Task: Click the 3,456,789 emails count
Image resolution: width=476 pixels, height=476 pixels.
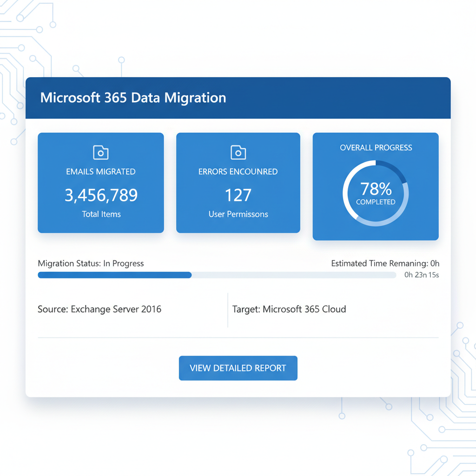Action: tap(101, 195)
